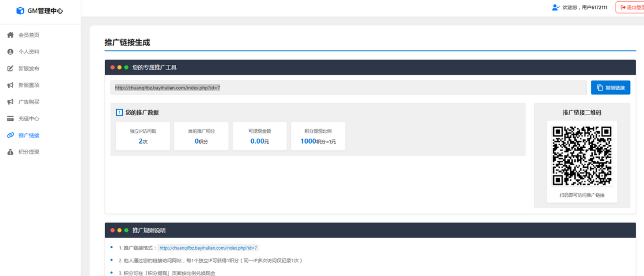Click the megaphone icon beside 新服置顶
Image resolution: width=644 pixels, height=276 pixels.
(x=10, y=85)
